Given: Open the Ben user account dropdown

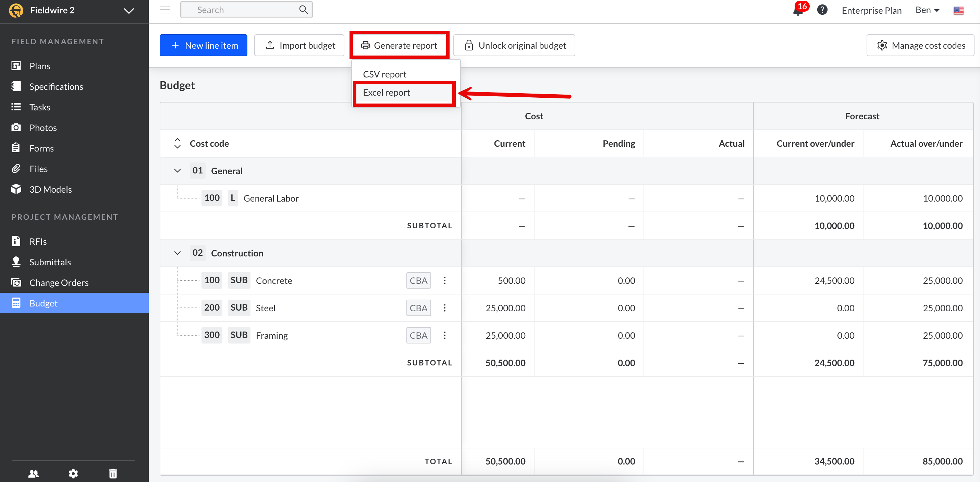Looking at the screenshot, I should pyautogui.click(x=927, y=10).
